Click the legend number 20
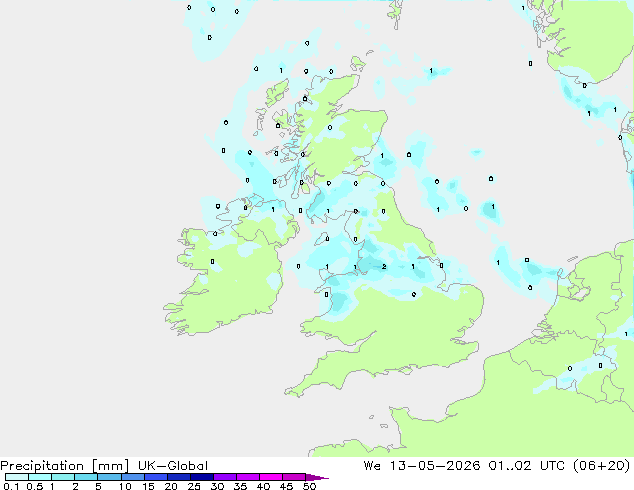 point(171,486)
